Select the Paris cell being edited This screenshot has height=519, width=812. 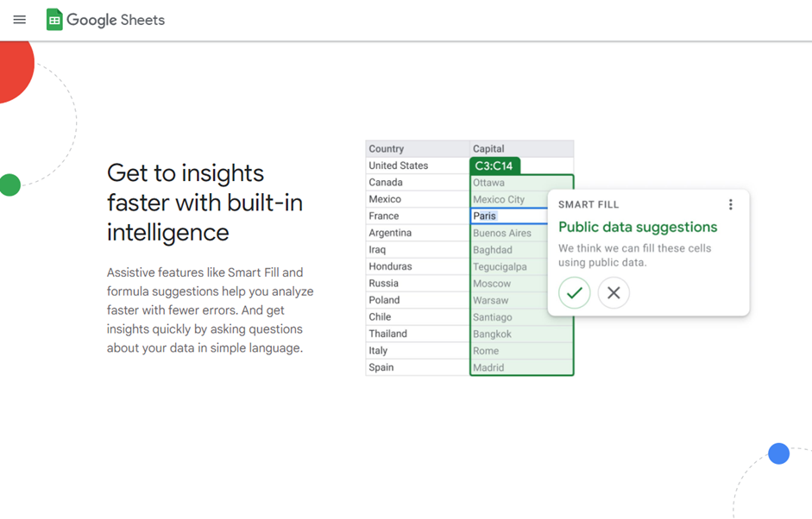(x=509, y=216)
